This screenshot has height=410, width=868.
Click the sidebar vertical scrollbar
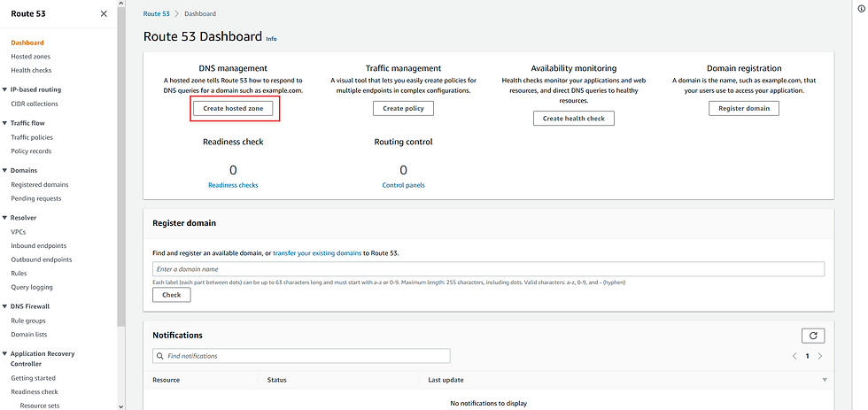tap(120, 166)
